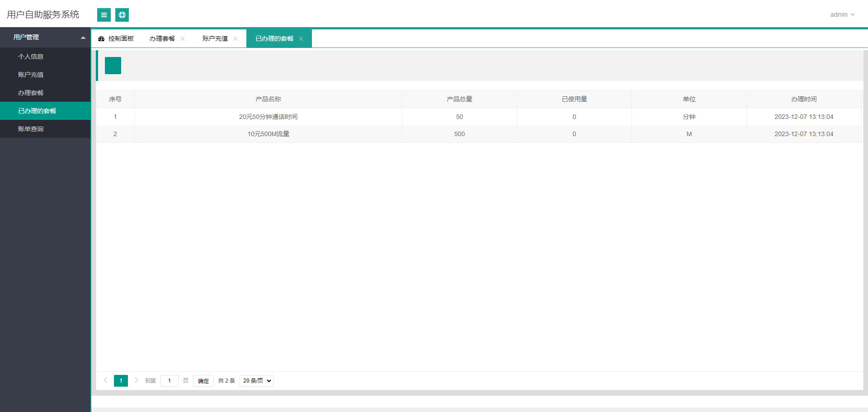
Task: Click the 产品总量 column header
Action: pos(459,99)
